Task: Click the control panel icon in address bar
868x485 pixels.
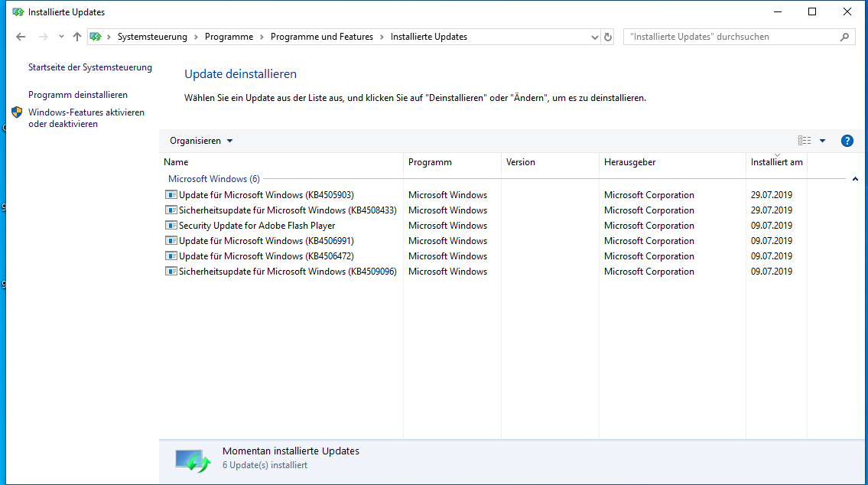Action: click(96, 37)
